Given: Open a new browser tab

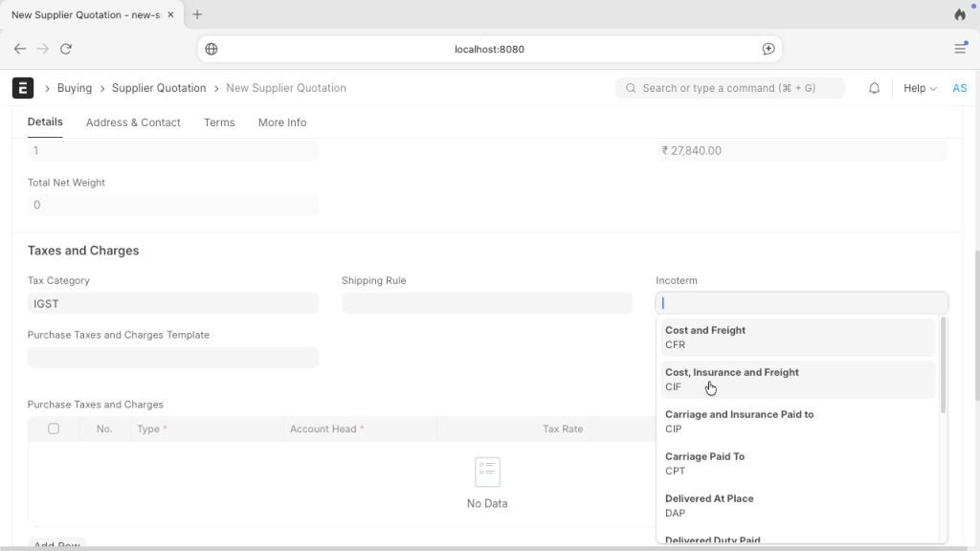Looking at the screenshot, I should 197,15.
